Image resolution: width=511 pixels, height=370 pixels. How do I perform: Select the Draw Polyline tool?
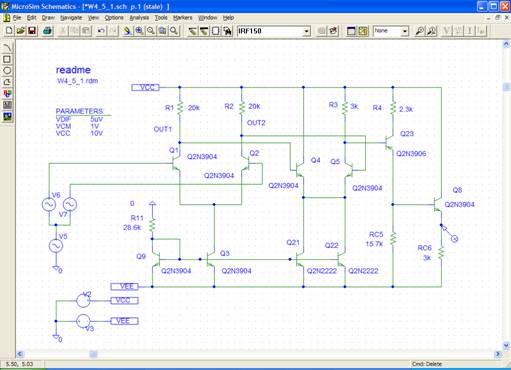coord(7,82)
